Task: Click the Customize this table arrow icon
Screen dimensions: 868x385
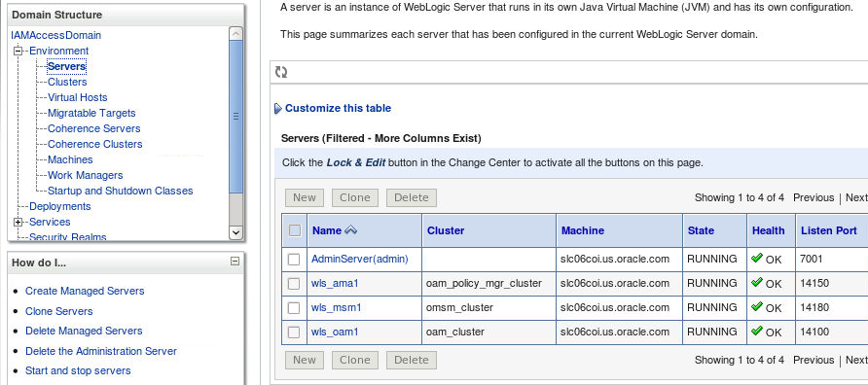Action: [x=278, y=109]
